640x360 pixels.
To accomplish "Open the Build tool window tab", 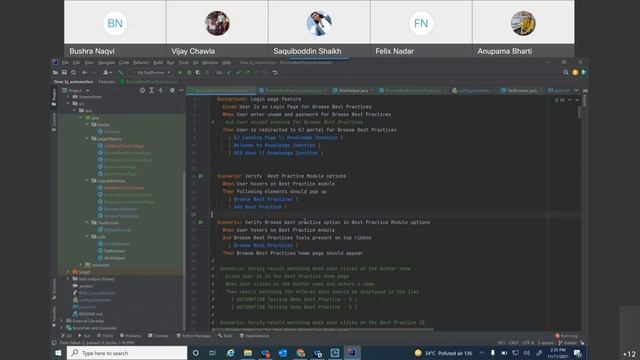I will click(225, 336).
